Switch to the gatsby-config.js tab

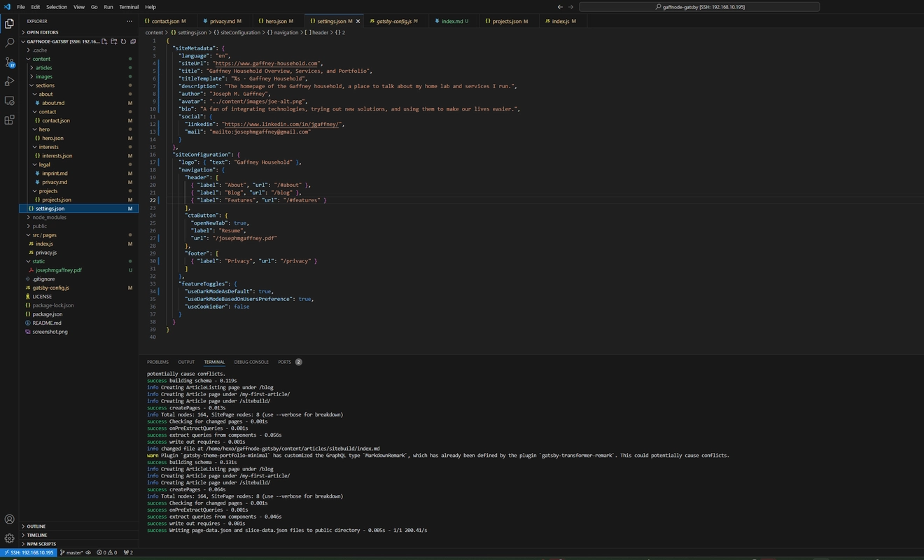[x=393, y=21]
